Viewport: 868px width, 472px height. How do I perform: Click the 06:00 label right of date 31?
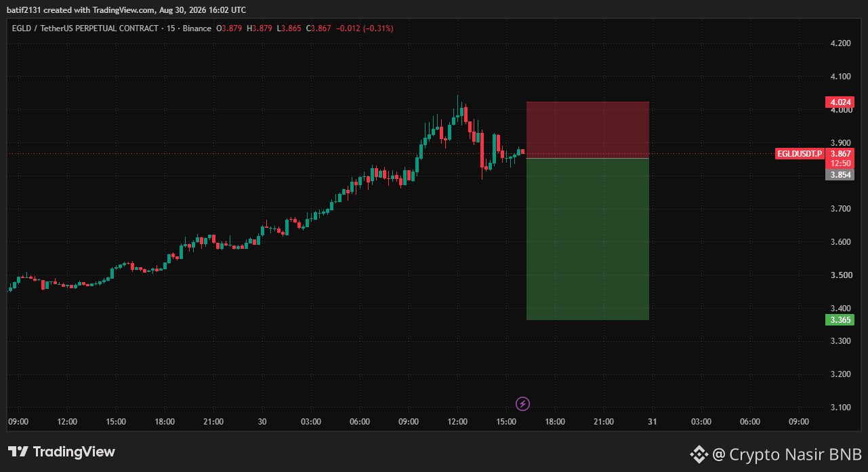pyautogui.click(x=750, y=422)
